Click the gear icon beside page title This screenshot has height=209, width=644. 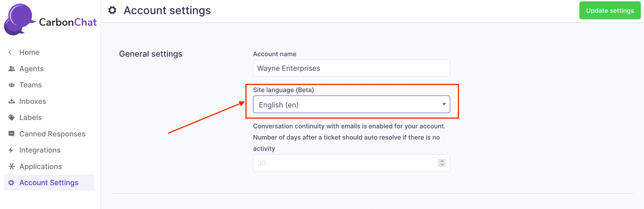[x=112, y=11]
